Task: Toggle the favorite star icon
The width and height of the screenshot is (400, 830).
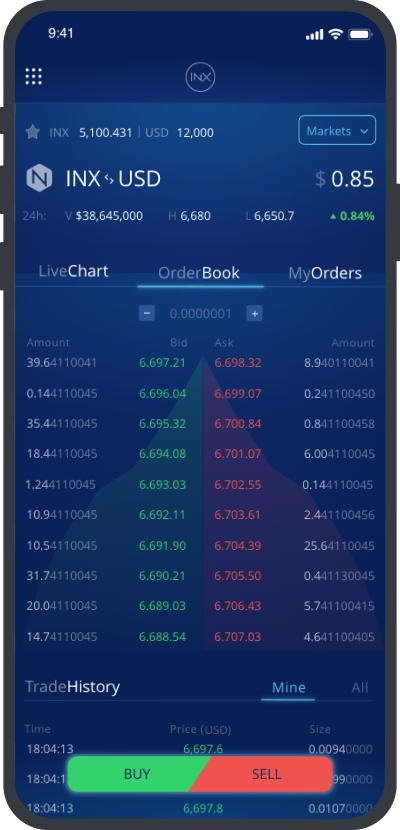Action: pos(33,132)
